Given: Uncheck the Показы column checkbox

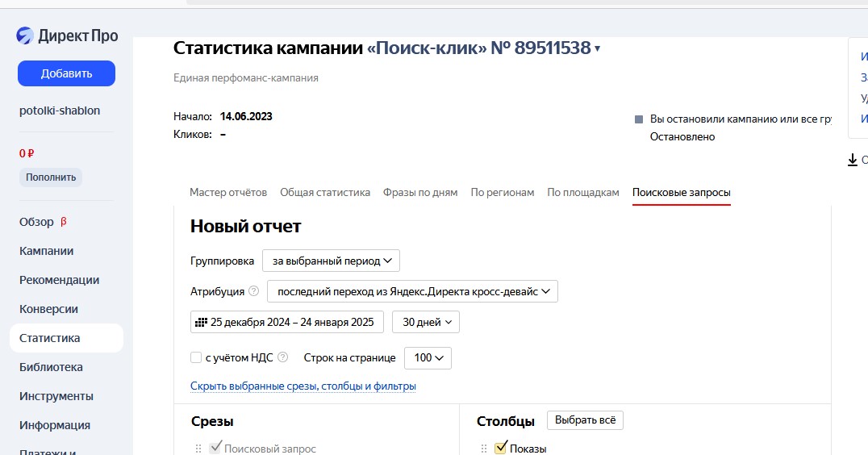Looking at the screenshot, I should (x=501, y=448).
